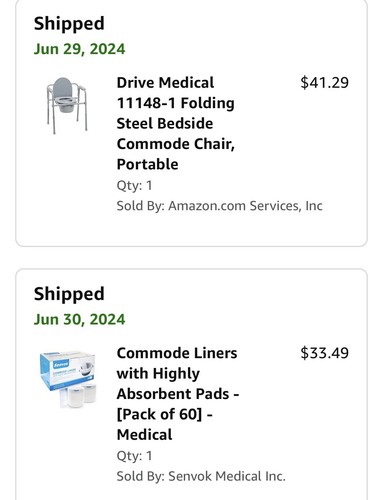Click Qty: 1 under the commode liners
This screenshot has width=383, height=500.
click(134, 456)
